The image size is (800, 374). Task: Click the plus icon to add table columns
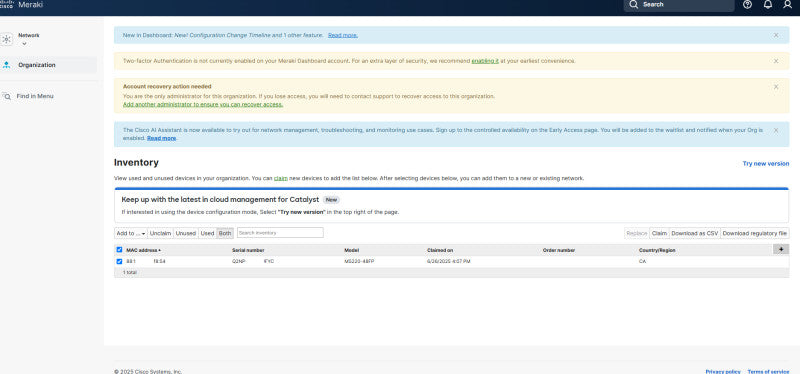pyautogui.click(x=781, y=249)
